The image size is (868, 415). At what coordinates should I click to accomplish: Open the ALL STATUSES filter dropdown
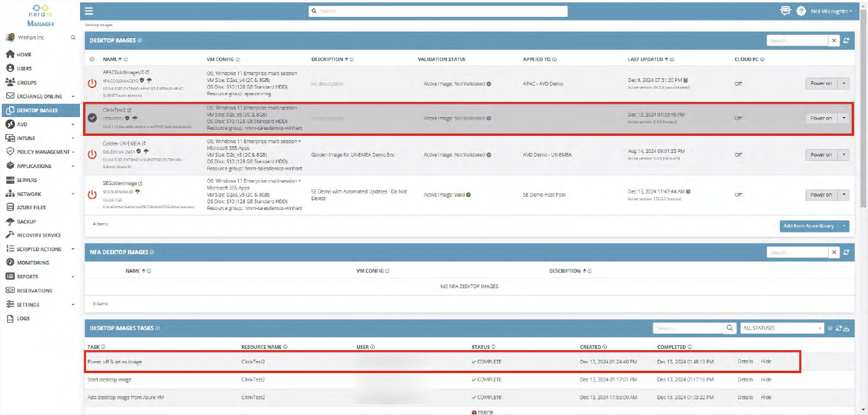[x=782, y=328]
